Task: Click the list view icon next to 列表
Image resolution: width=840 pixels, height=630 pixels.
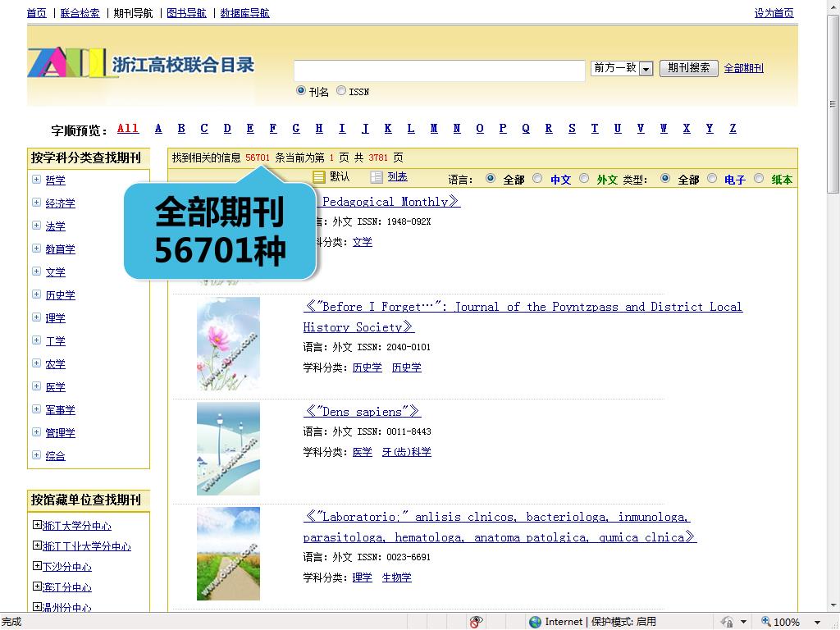Action: pyautogui.click(x=376, y=177)
